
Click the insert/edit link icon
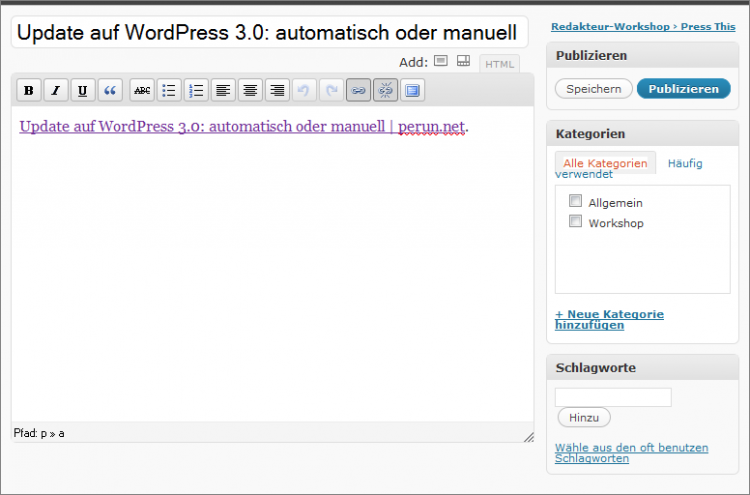coord(358,91)
